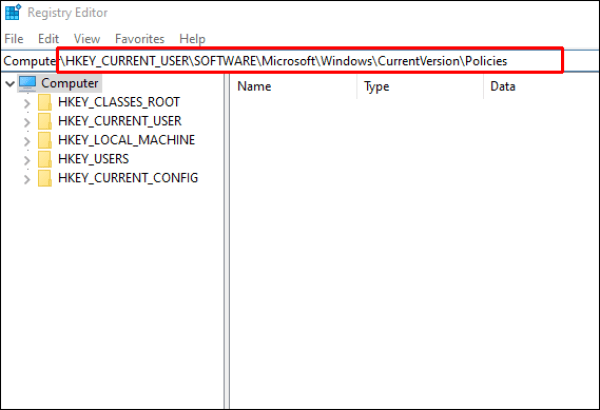Click the HKEY_LOCAL_MACHINE folder icon
600x410 pixels.
click(45, 140)
